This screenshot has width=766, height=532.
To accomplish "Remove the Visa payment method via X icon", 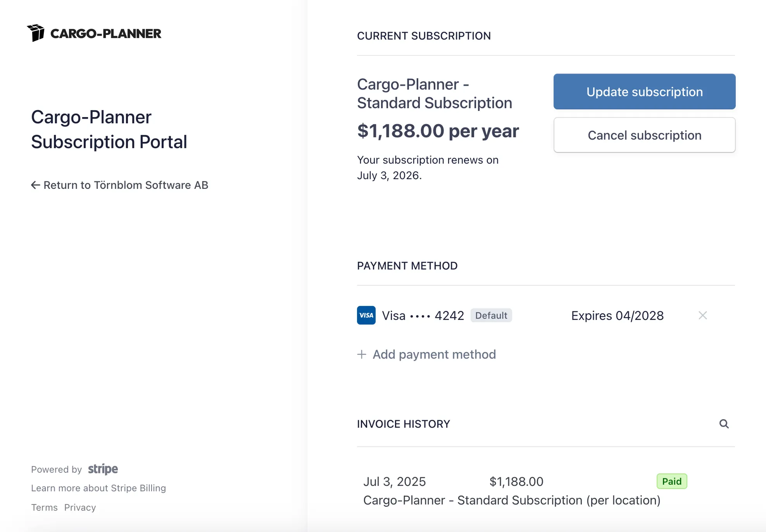I will (702, 315).
